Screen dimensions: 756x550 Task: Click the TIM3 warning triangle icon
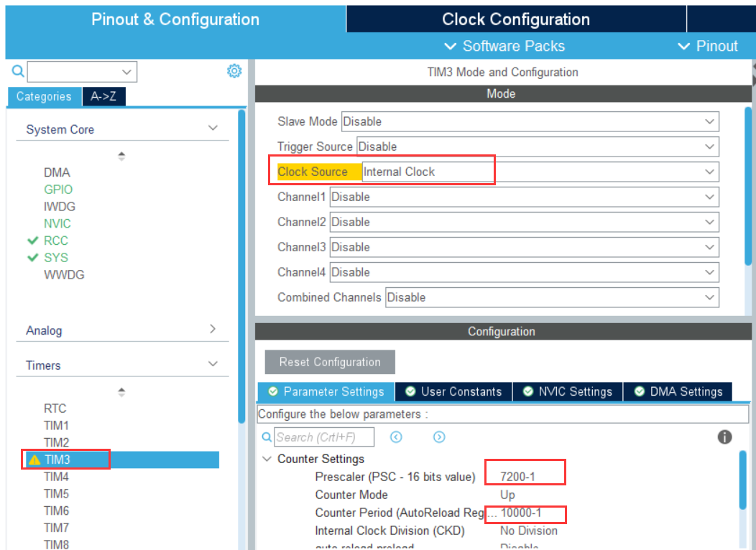tap(34, 460)
